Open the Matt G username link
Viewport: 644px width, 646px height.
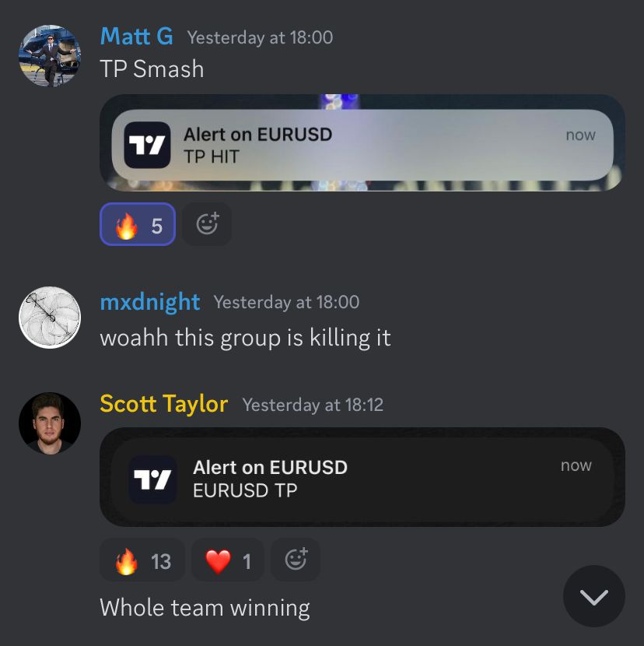coord(137,37)
